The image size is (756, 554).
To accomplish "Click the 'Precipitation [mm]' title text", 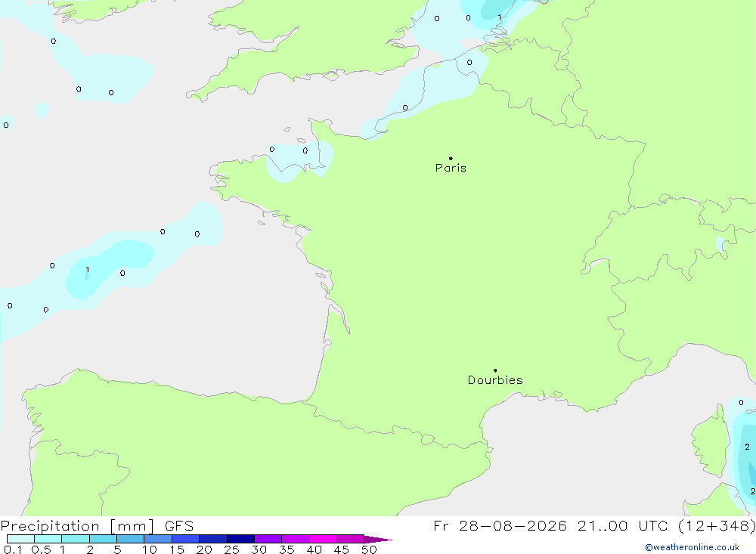I will [77, 526].
